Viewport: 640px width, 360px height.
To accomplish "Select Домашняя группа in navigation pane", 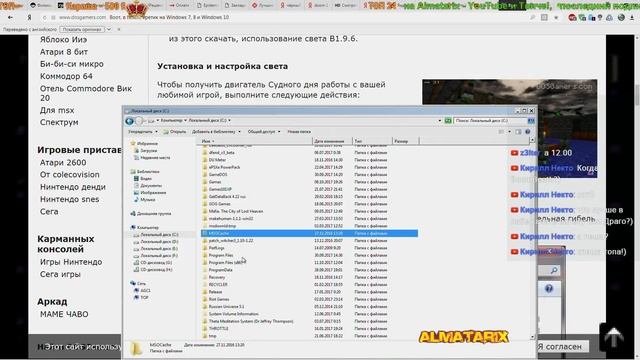I will [x=151, y=213].
